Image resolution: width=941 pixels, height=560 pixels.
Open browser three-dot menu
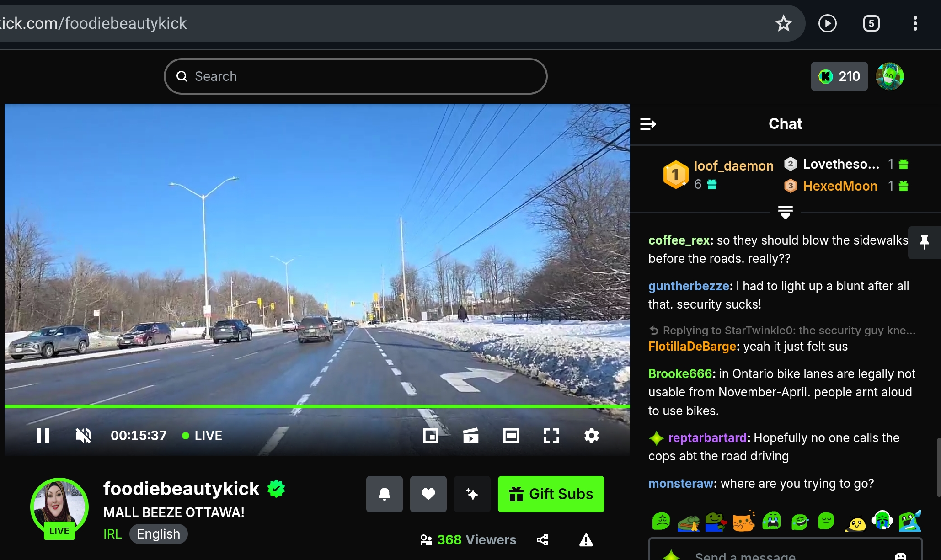coord(915,23)
